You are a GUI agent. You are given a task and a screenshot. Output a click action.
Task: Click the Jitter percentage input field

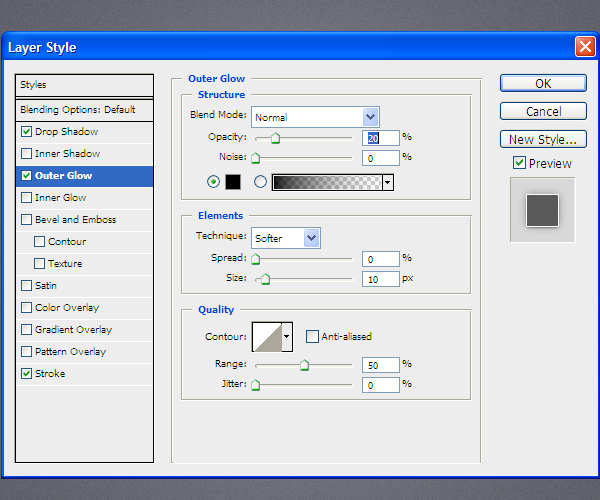tap(381, 385)
